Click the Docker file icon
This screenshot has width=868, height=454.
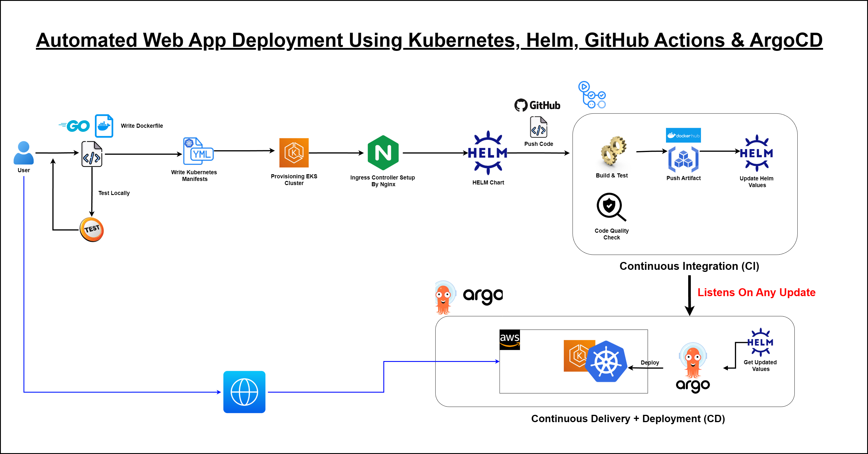coord(104,126)
